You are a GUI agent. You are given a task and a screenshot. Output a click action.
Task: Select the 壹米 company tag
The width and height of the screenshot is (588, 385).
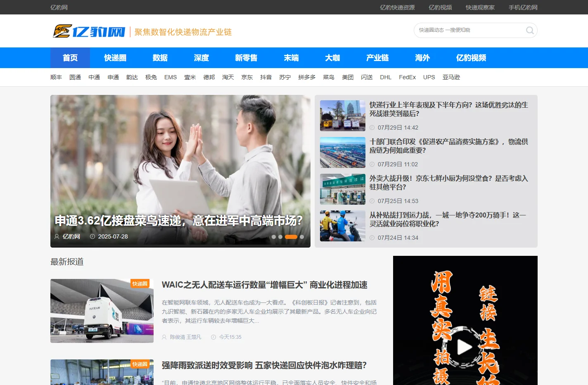190,77
